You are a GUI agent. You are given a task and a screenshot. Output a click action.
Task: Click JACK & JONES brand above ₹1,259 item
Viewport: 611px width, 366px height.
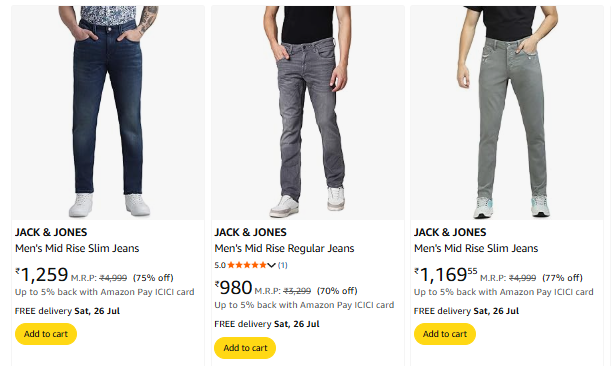(x=51, y=232)
